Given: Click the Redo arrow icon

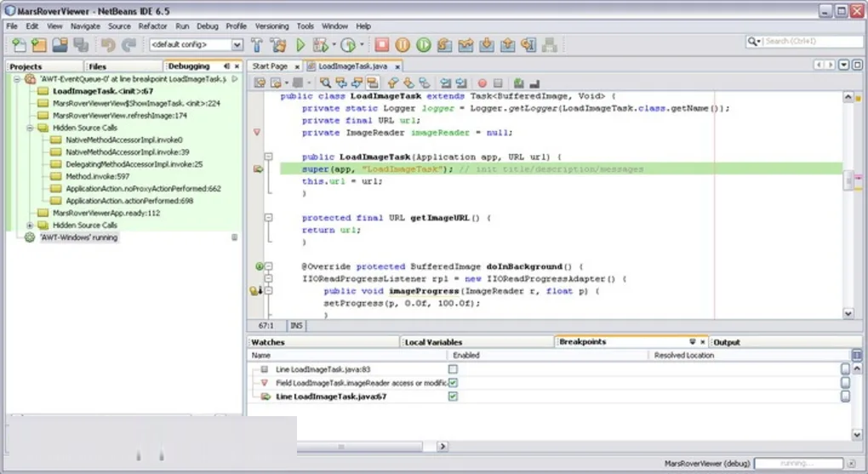Looking at the screenshot, I should click(x=129, y=45).
